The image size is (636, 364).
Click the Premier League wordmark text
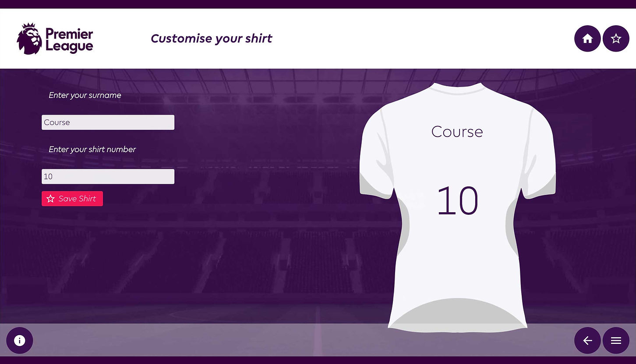click(69, 40)
